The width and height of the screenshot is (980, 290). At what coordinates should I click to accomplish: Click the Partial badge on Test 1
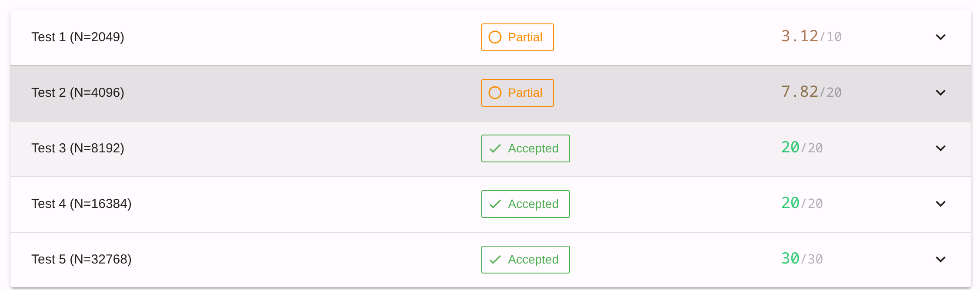coord(517,37)
